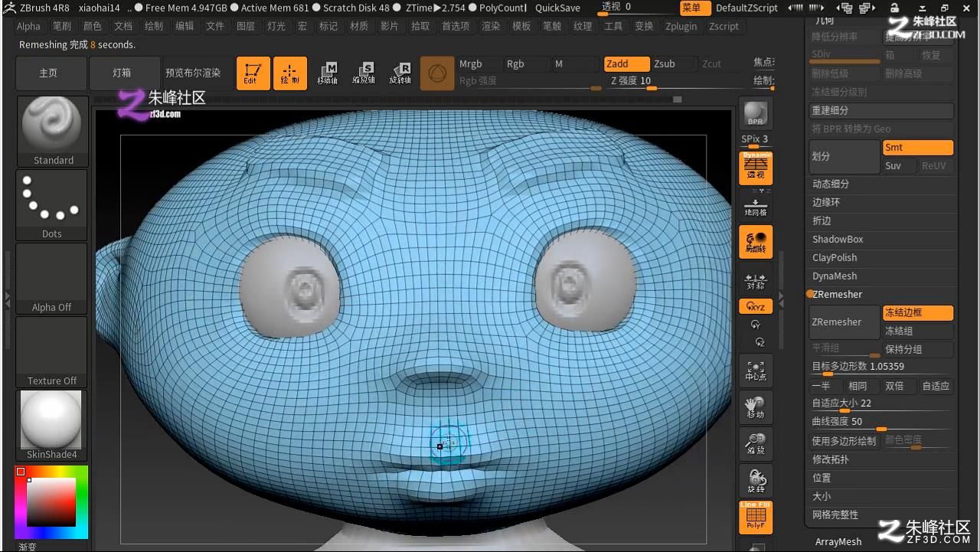Open the Alpha menu
980x552 pixels.
(x=28, y=26)
